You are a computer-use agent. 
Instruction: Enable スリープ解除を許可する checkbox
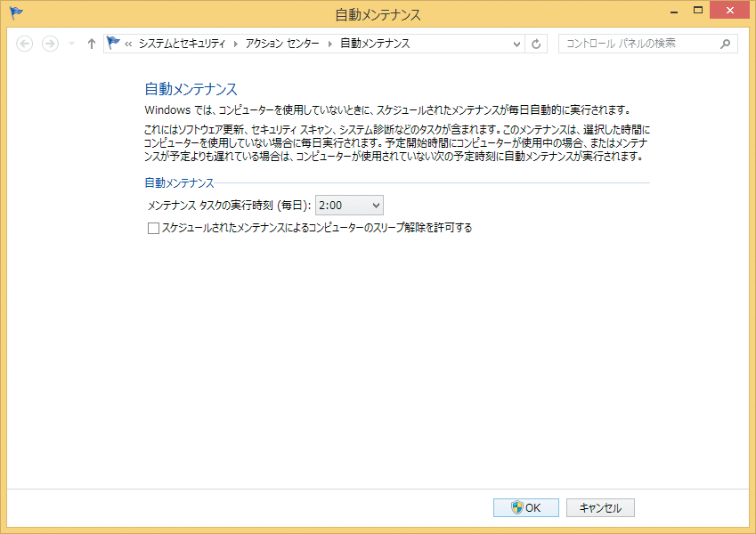pyautogui.click(x=153, y=228)
